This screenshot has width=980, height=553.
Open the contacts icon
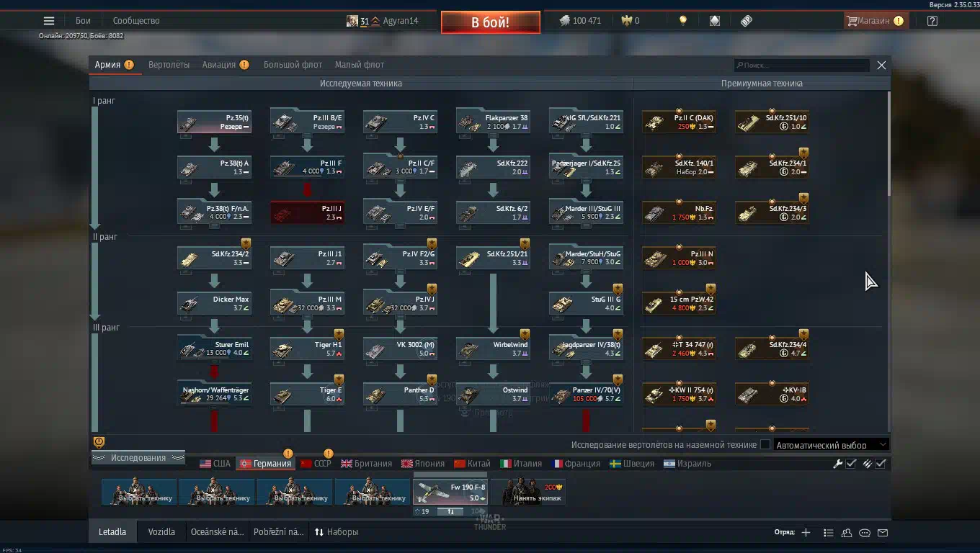point(847,533)
